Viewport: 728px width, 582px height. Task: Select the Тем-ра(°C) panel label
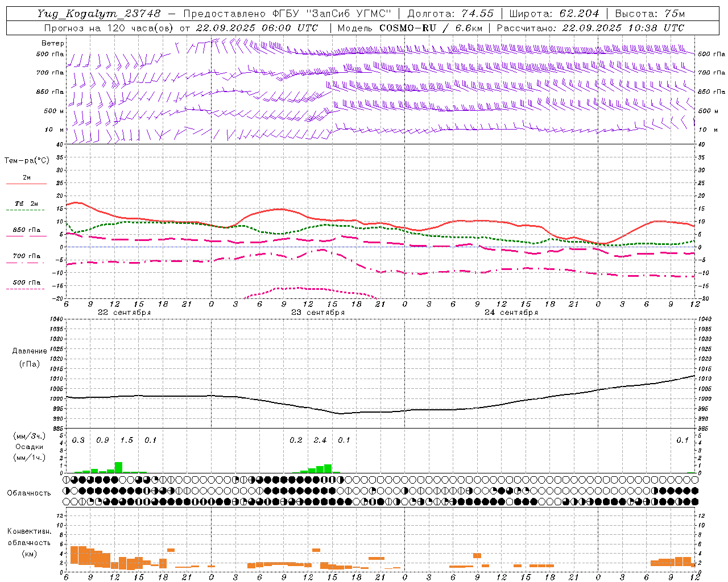point(27,161)
